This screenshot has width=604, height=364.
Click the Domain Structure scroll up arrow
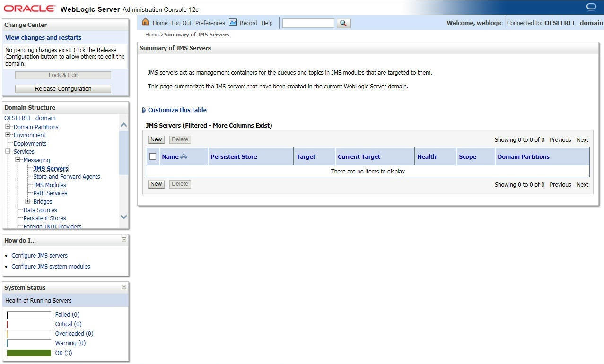(123, 125)
